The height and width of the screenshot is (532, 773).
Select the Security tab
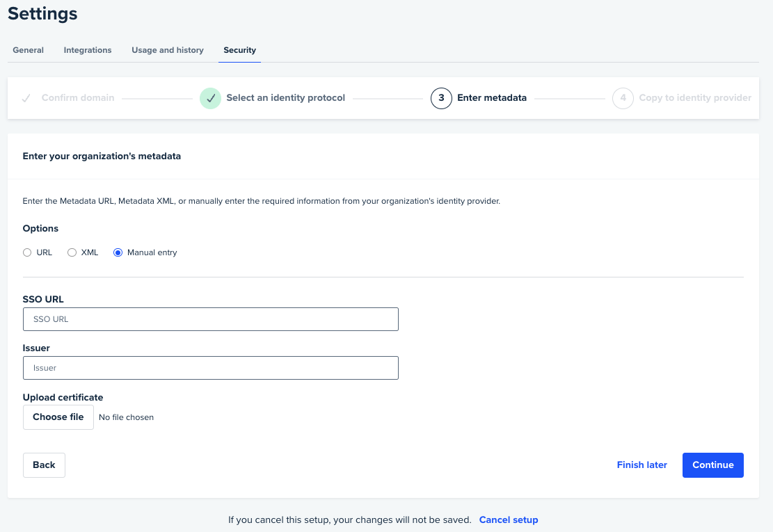239,50
